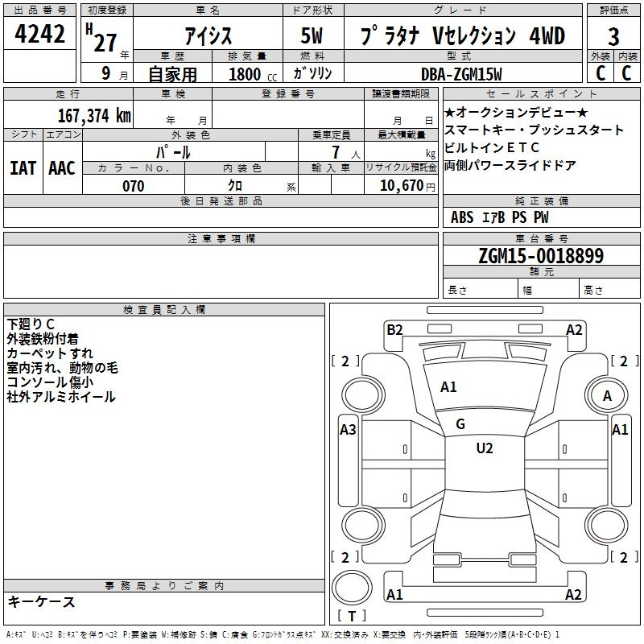Click G windshield chip mark on diagram
The width and height of the screenshot is (644, 644).
(460, 424)
